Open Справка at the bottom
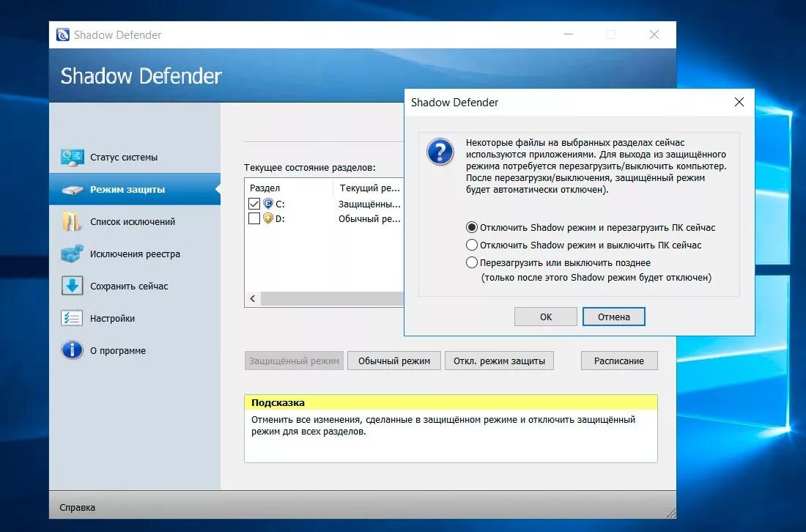 [77, 507]
